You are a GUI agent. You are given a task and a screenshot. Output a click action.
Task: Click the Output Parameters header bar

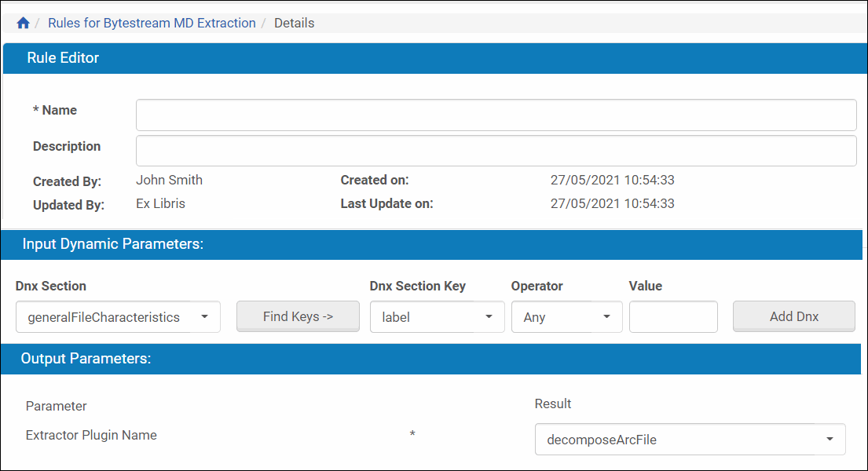[x=86, y=359]
